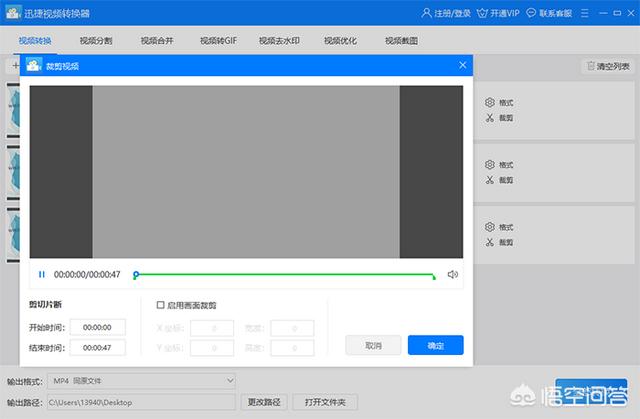Switch to the 视频截图 tab
The width and height of the screenshot is (640, 419).
click(x=402, y=40)
